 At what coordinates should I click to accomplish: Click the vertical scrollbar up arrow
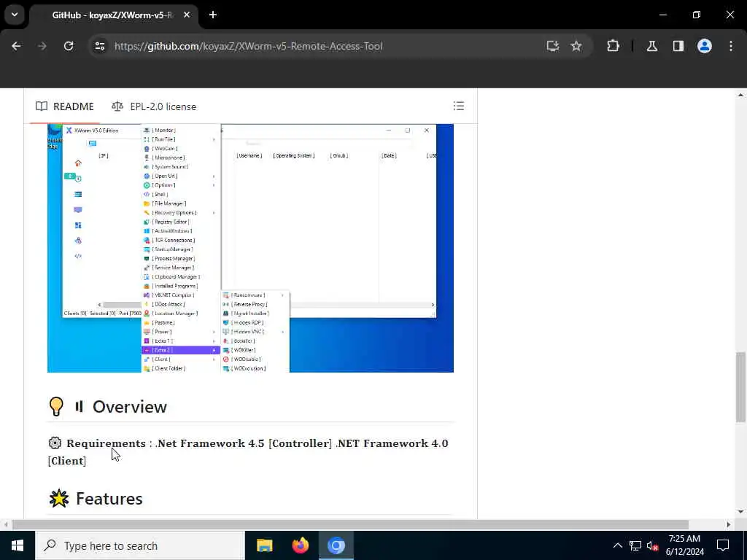tap(740, 96)
